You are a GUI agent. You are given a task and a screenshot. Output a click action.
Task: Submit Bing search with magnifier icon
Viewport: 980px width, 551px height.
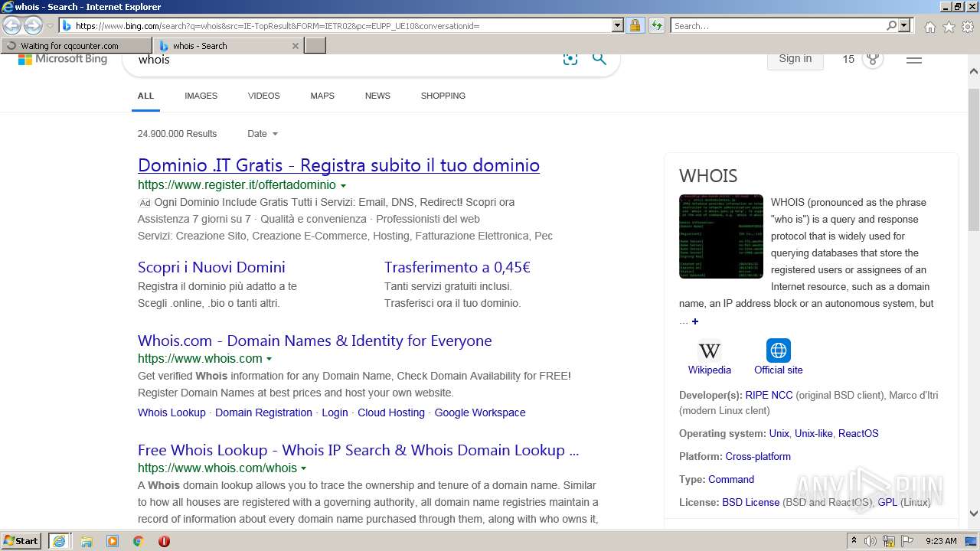tap(599, 60)
